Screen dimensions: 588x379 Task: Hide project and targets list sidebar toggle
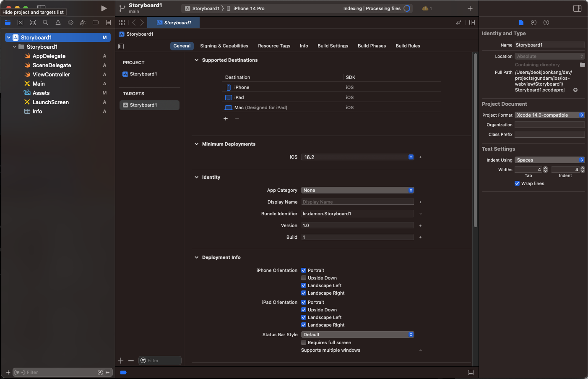point(121,46)
